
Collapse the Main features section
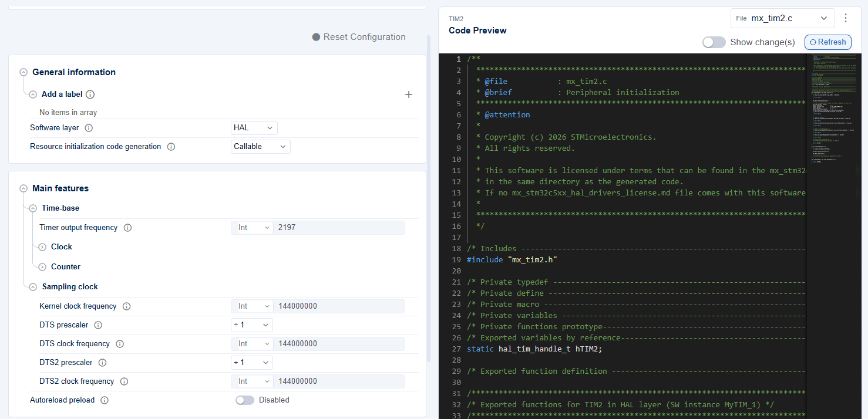[x=23, y=188]
